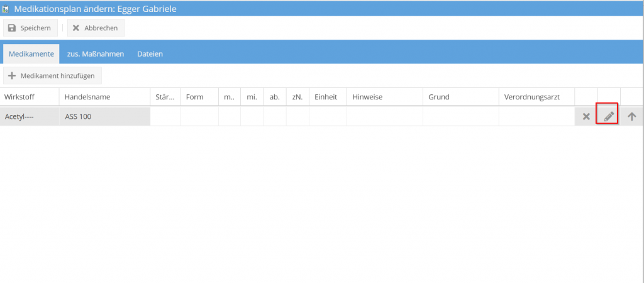Click the empty Hinweise cell of ASS 100
The image size is (644, 283).
(385, 116)
